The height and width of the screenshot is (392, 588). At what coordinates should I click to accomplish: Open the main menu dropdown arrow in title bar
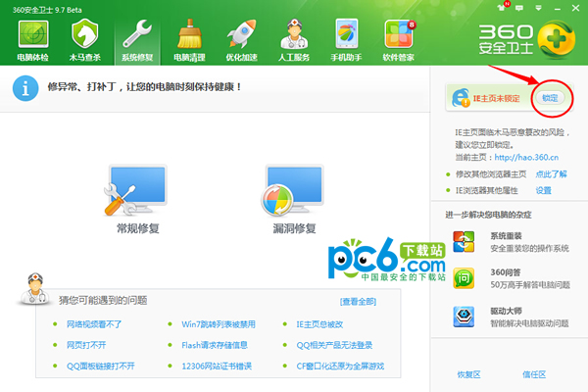538,8
